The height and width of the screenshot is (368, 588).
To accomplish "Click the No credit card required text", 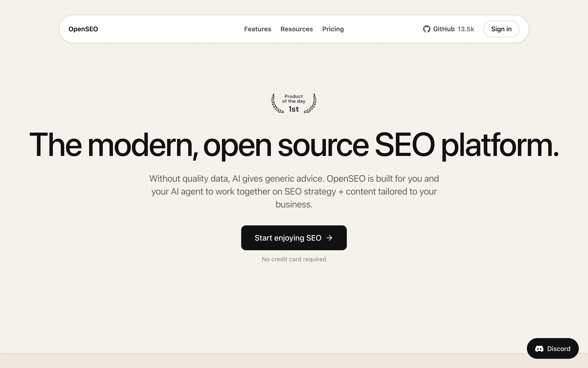I will click(294, 259).
